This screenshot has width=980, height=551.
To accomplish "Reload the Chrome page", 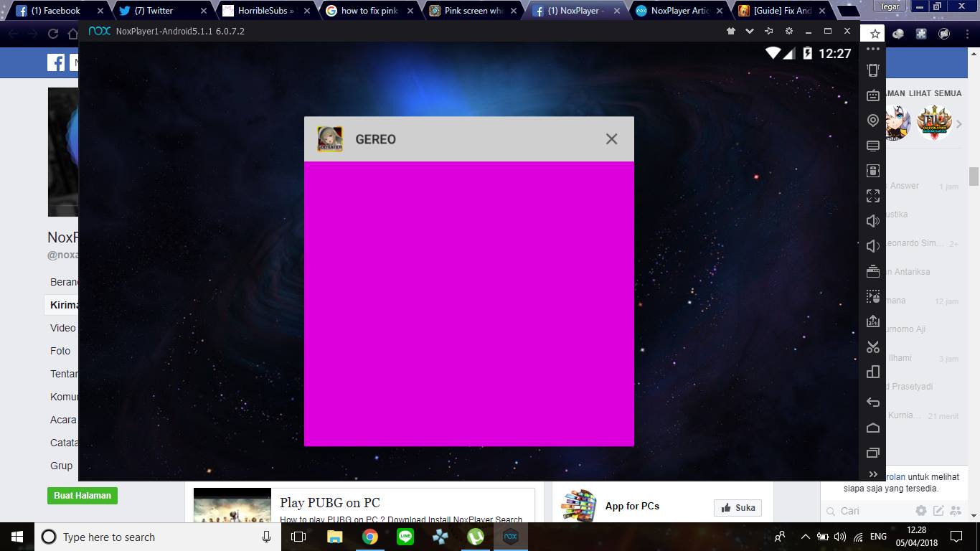I will coord(53,34).
